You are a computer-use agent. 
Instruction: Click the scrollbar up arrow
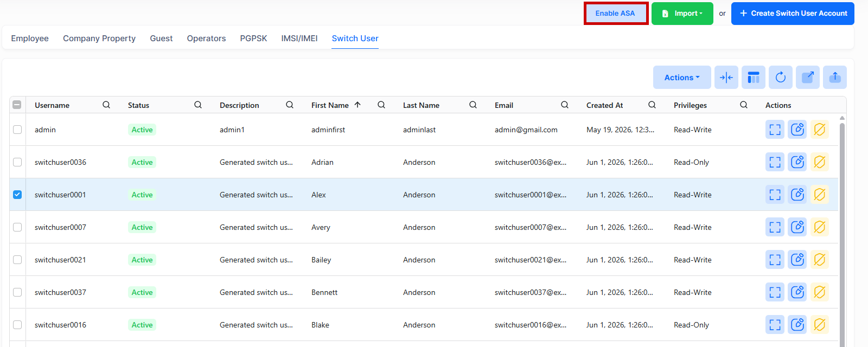tap(842, 118)
